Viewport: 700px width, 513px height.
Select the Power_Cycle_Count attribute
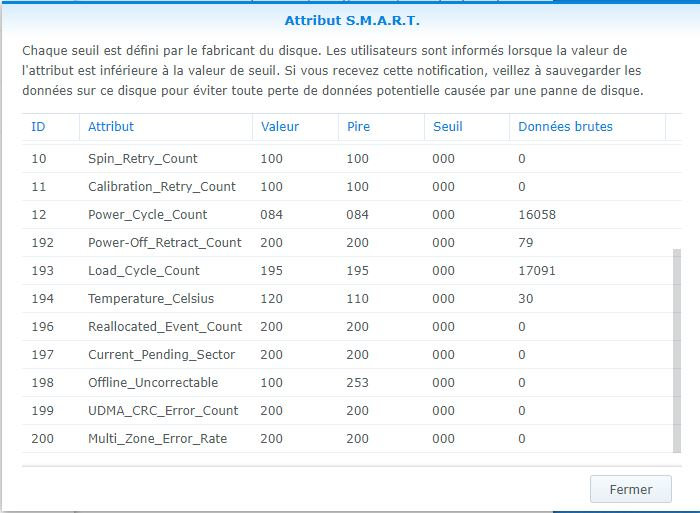(x=147, y=215)
